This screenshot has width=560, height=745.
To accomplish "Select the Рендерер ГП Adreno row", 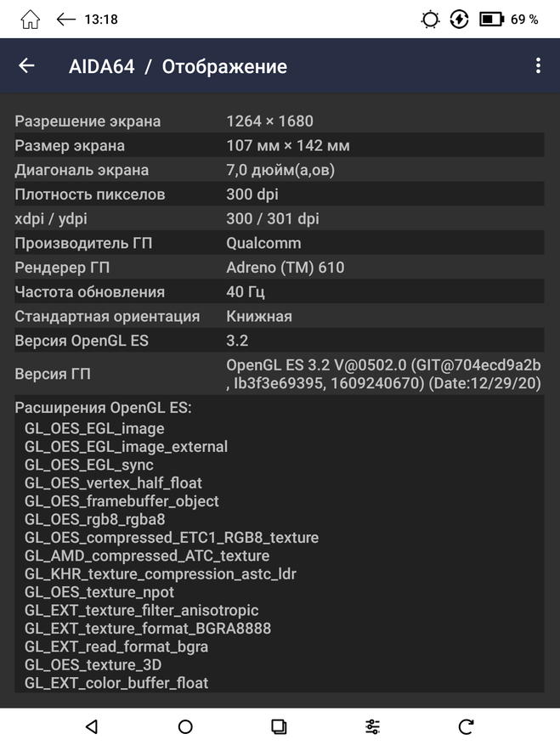I will pos(279,268).
